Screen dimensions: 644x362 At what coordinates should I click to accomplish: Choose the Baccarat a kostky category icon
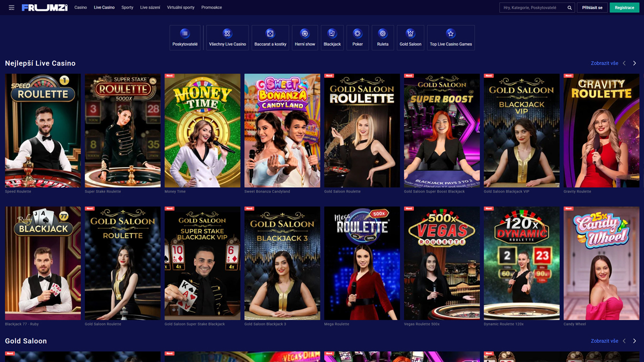coord(270,34)
